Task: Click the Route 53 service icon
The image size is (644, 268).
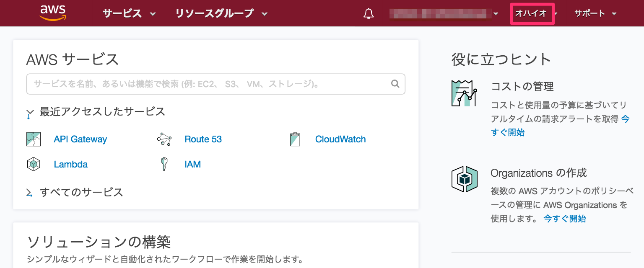Action: pyautogui.click(x=164, y=139)
